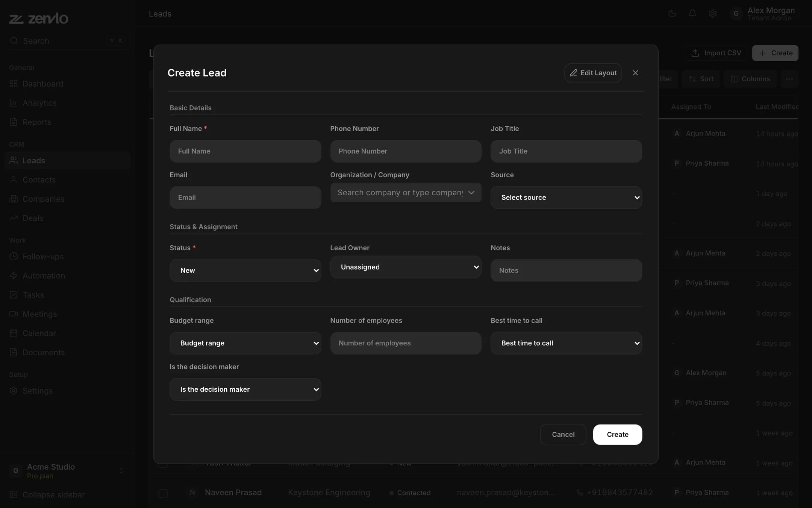
Task: Close the Create Lead dialog
Action: point(635,73)
